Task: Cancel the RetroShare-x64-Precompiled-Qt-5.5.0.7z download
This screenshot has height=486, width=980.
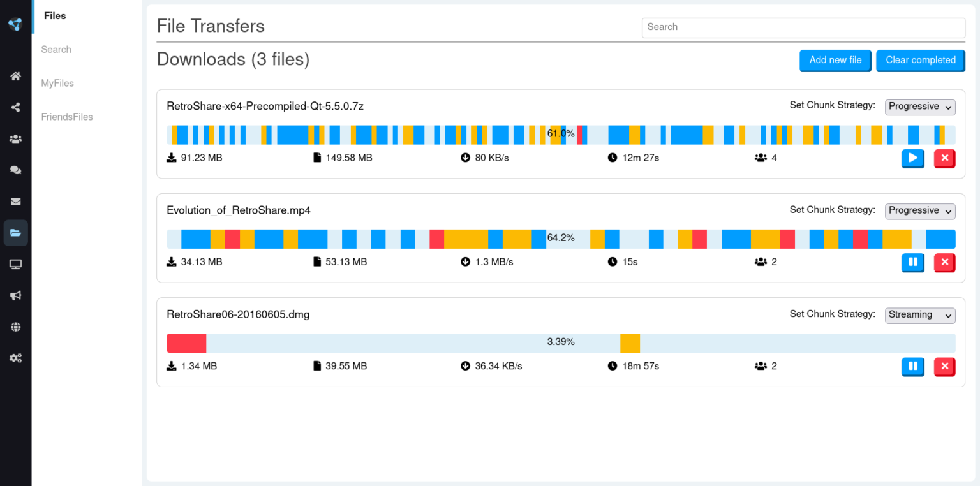Action: coord(945,158)
